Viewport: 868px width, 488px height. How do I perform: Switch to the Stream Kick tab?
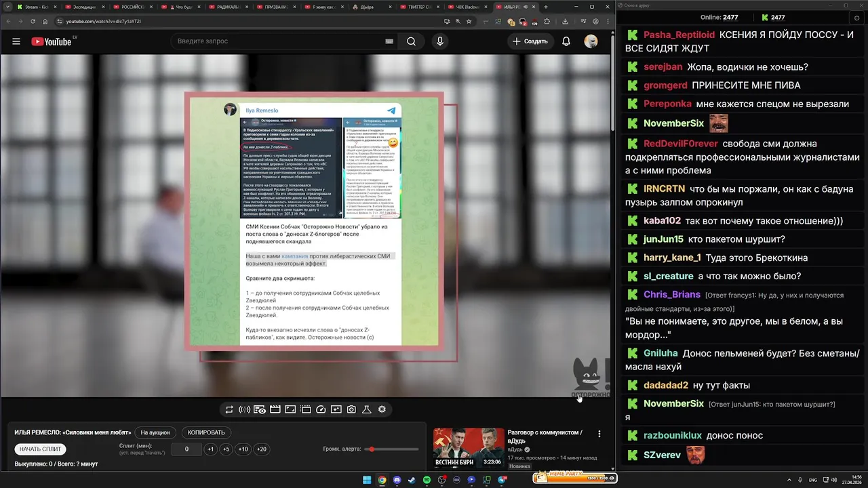click(x=37, y=6)
